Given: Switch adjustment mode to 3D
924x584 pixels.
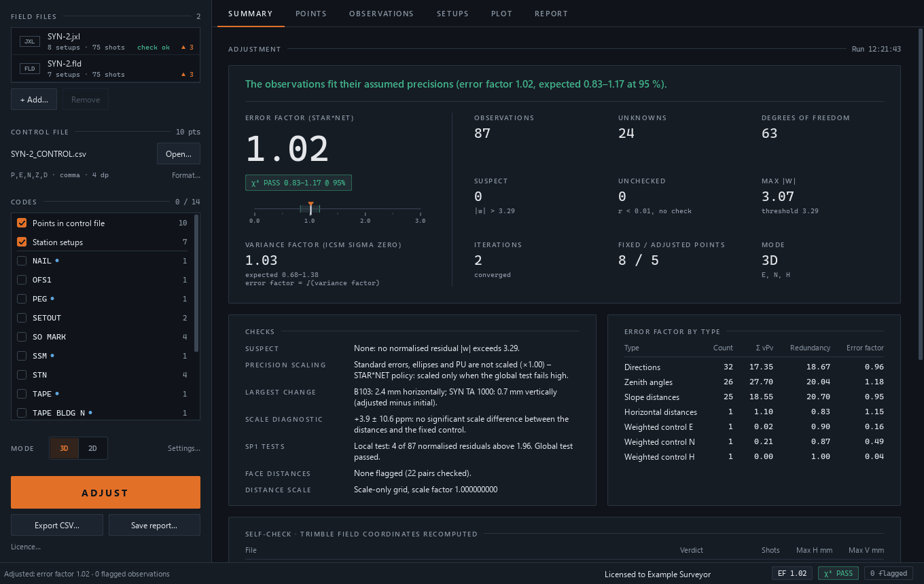Looking at the screenshot, I should coord(65,448).
